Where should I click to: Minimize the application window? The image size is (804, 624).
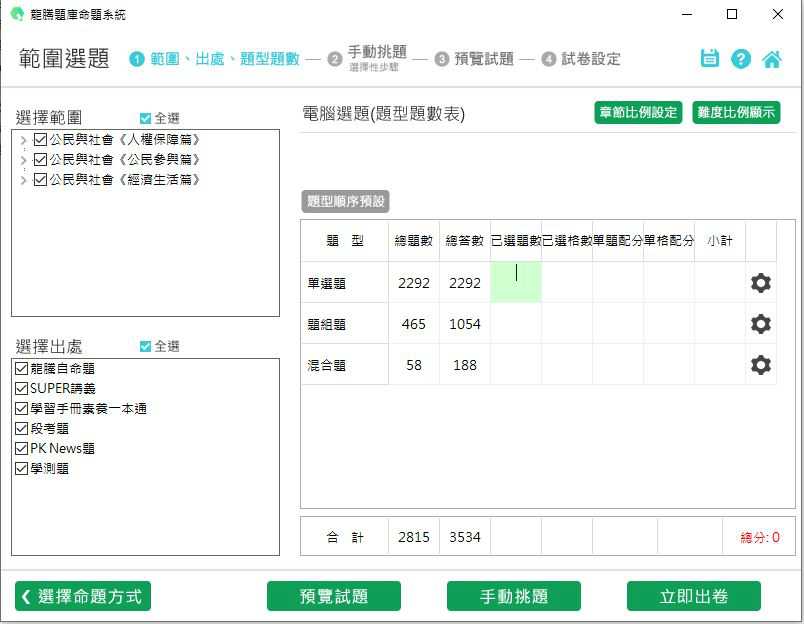point(687,14)
